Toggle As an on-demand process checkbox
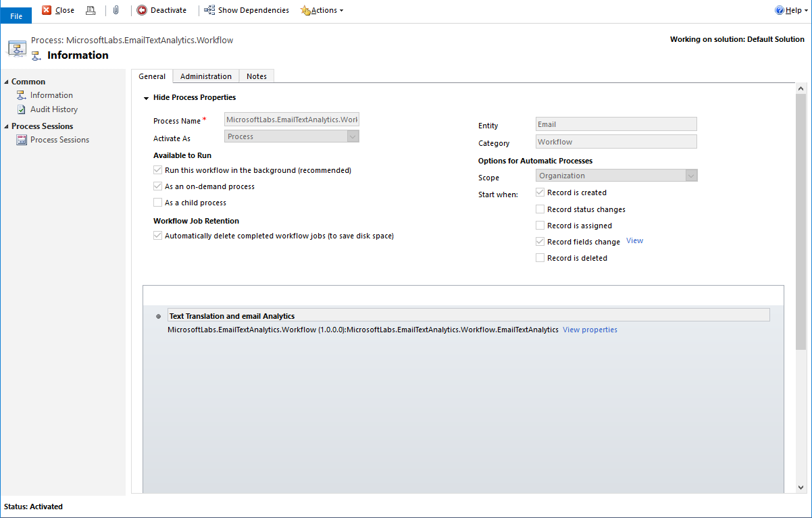This screenshot has height=518, width=812. (158, 186)
